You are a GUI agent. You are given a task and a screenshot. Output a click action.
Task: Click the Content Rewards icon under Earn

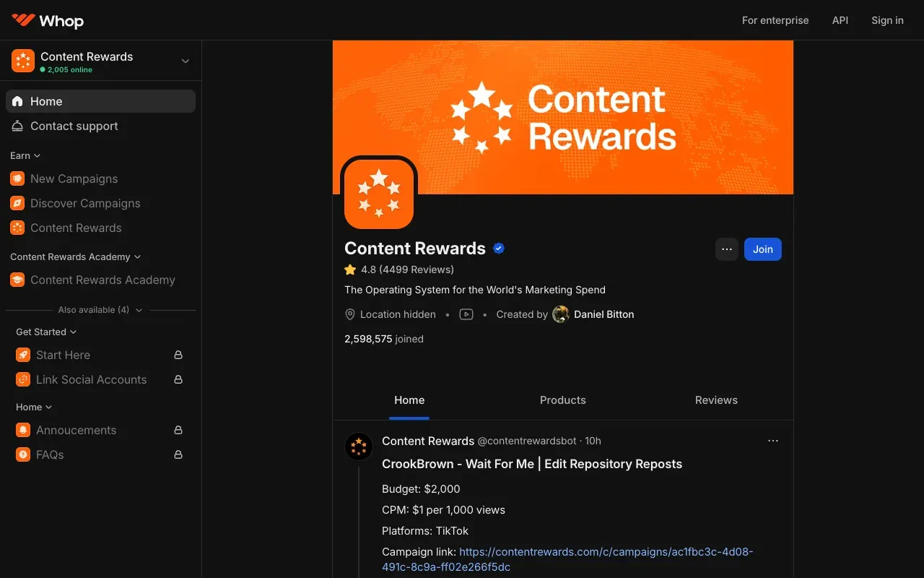pos(17,228)
